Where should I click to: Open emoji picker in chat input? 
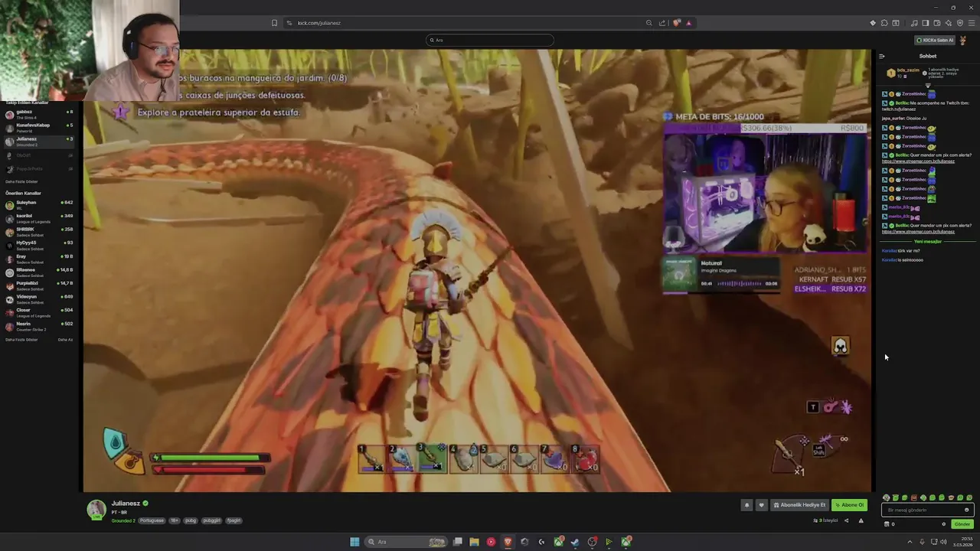coord(966,510)
